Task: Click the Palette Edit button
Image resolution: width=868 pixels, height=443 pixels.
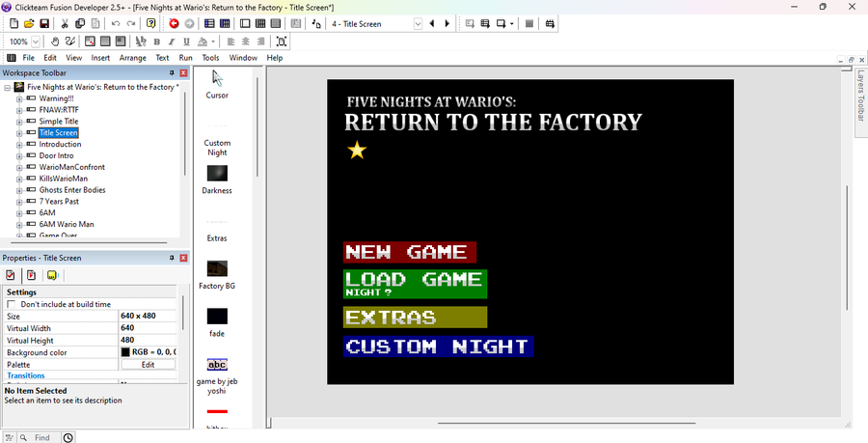Action: click(148, 365)
